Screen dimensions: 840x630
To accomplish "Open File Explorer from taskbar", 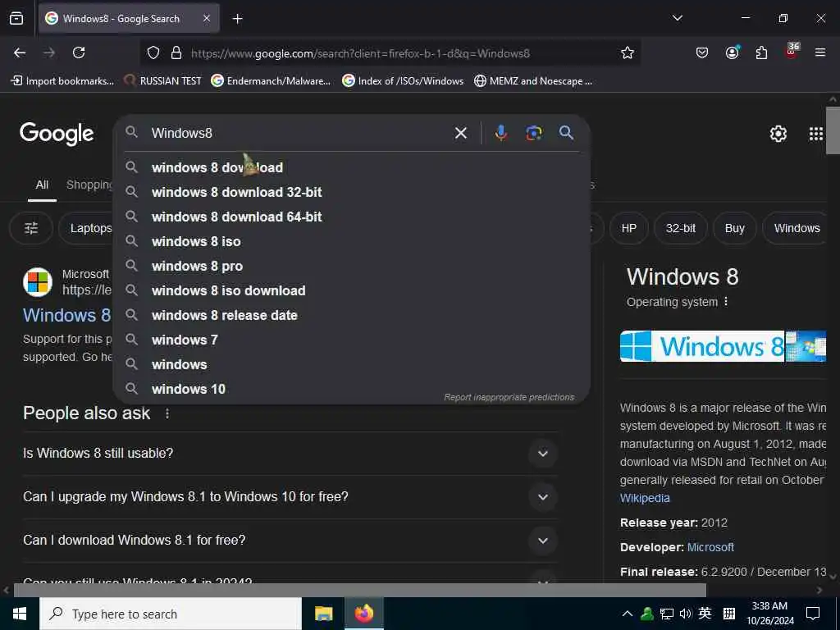I will [x=323, y=614].
